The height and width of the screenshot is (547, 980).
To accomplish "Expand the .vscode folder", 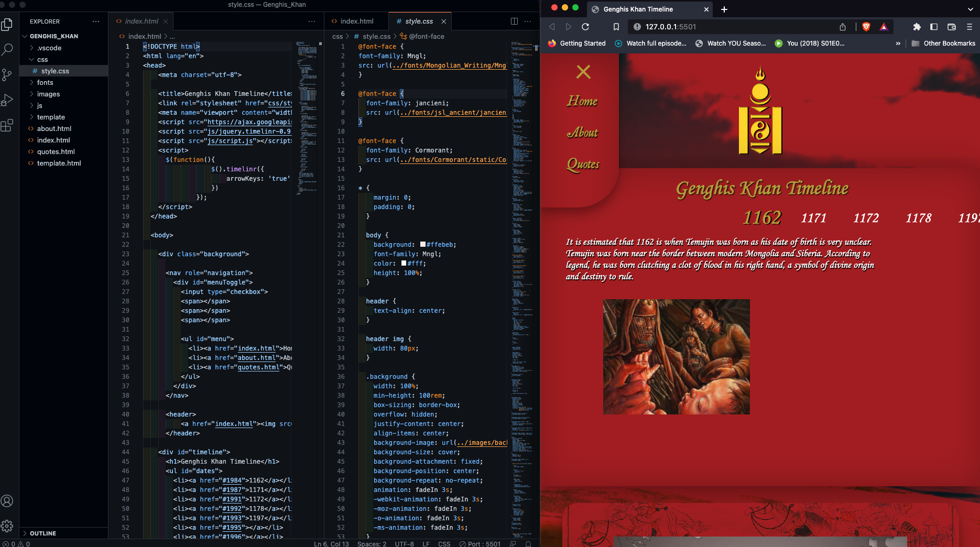I will [x=49, y=48].
